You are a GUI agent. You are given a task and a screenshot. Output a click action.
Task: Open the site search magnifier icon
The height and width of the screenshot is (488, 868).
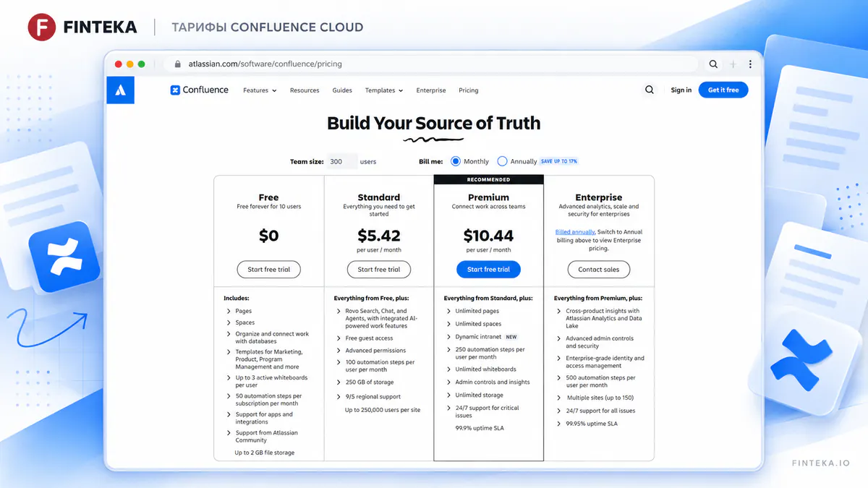(x=650, y=90)
